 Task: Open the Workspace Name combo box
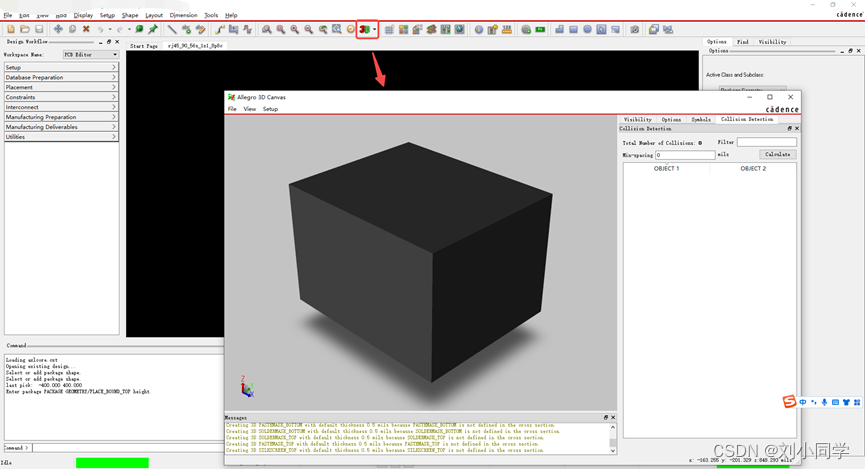(x=90, y=54)
